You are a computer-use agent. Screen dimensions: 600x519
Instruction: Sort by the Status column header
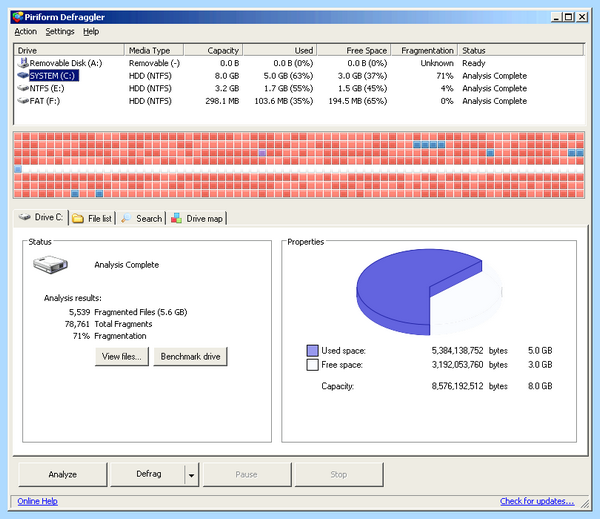coord(521,51)
